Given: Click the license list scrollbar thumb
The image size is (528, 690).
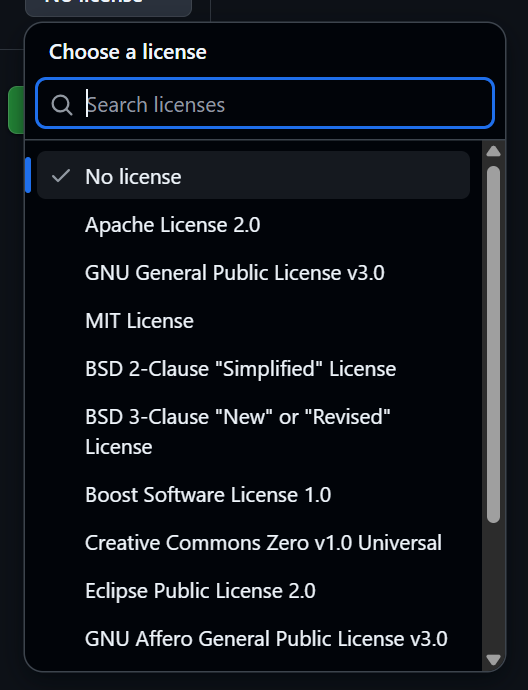Looking at the screenshot, I should [x=493, y=345].
